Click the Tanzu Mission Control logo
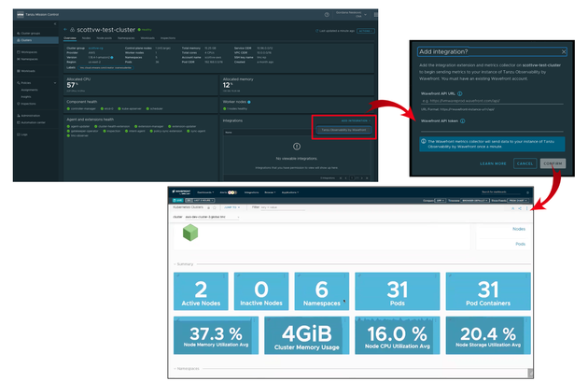 (x=18, y=16)
